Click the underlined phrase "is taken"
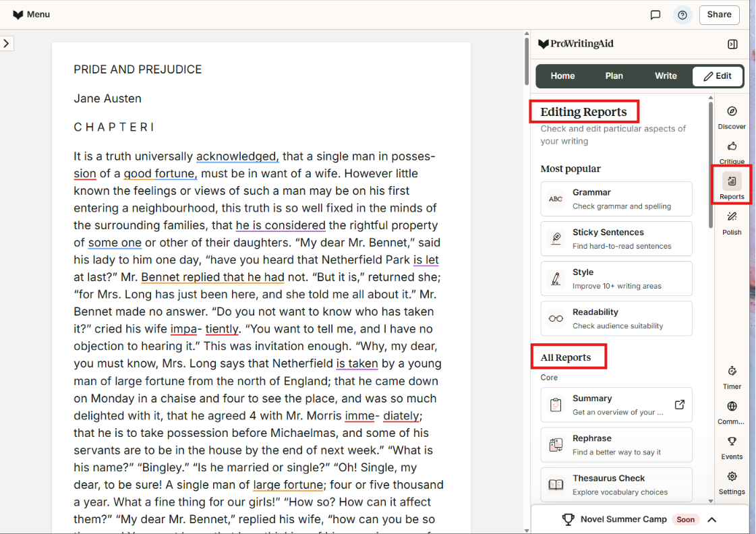Screen dimensions: 756x534 [357, 364]
